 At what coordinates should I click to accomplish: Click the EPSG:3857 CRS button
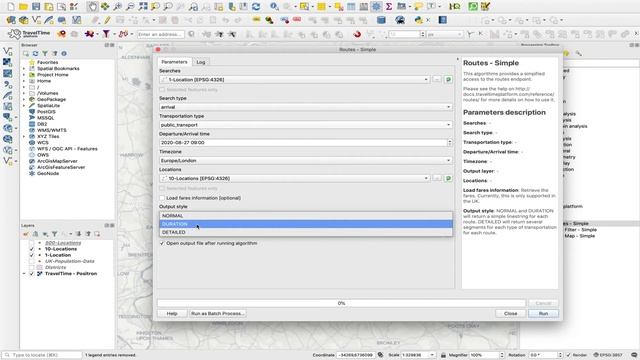coord(607,355)
